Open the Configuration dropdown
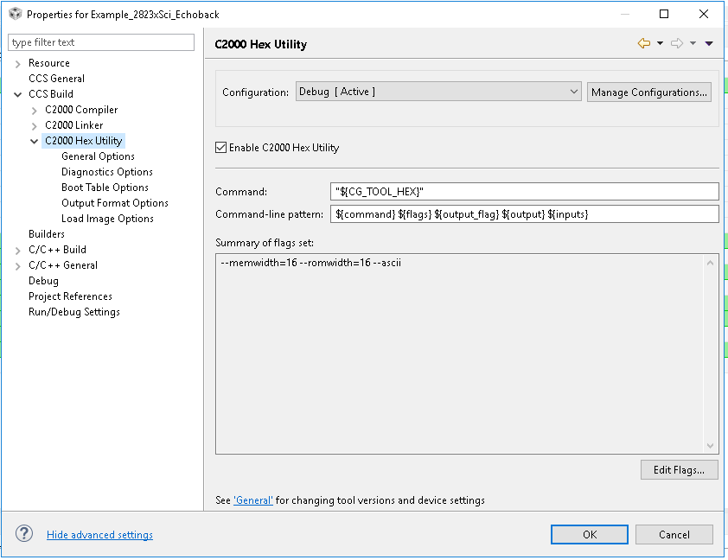 pos(438,92)
